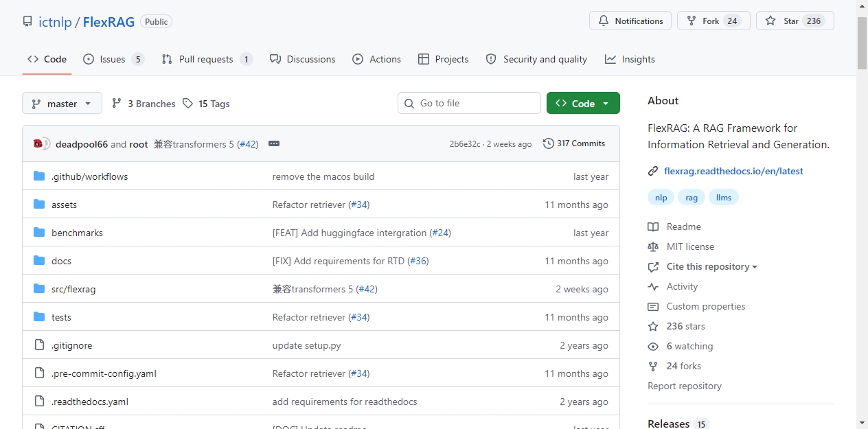This screenshot has width=868, height=429.
Task: Select the nlp topic tag
Action: pyautogui.click(x=661, y=198)
